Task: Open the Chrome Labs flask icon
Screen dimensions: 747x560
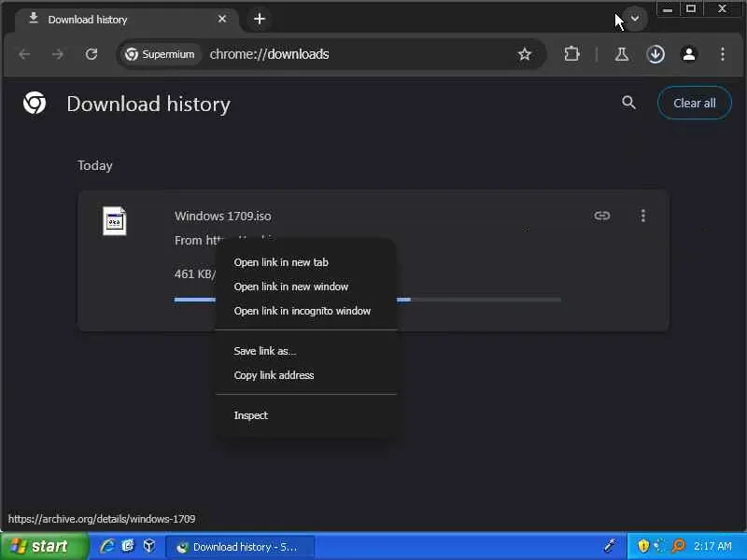Action: point(621,54)
